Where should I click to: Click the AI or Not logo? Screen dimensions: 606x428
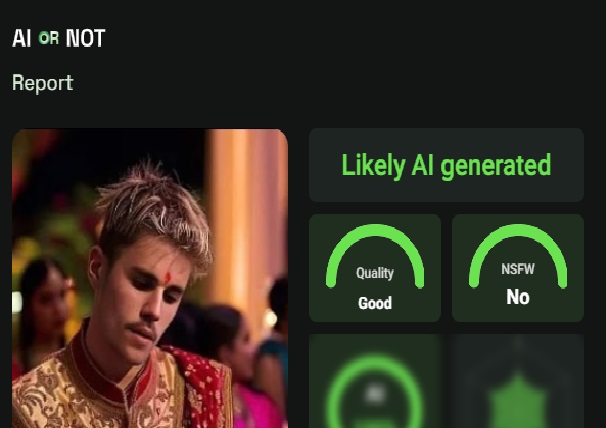(59, 38)
